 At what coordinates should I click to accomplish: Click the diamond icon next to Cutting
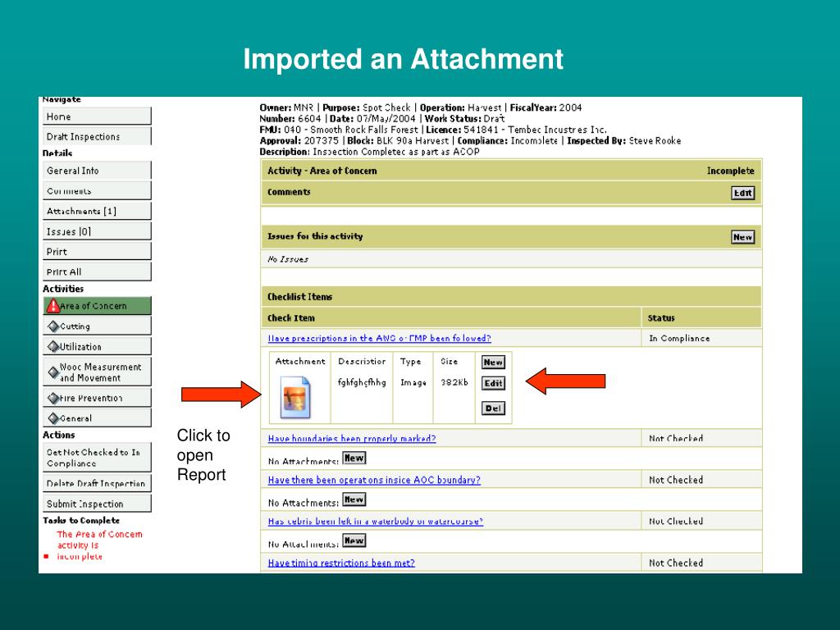coord(53,326)
